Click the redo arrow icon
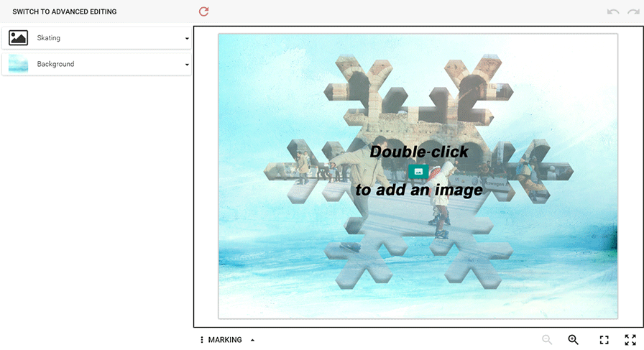 tap(632, 11)
